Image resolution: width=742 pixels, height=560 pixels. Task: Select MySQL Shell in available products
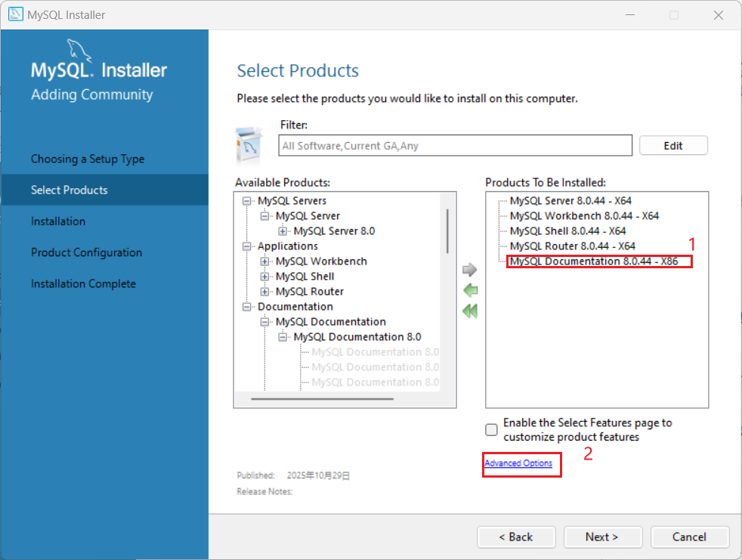[305, 277]
